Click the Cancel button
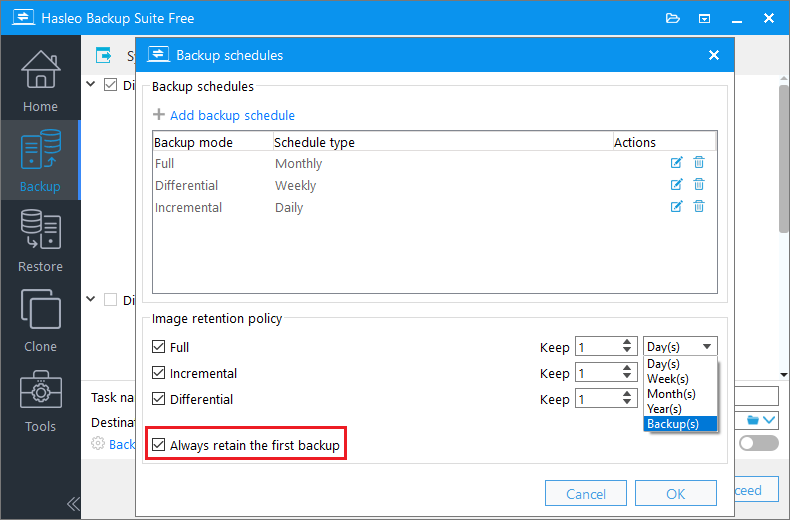Image resolution: width=790 pixels, height=520 pixels. (586, 493)
